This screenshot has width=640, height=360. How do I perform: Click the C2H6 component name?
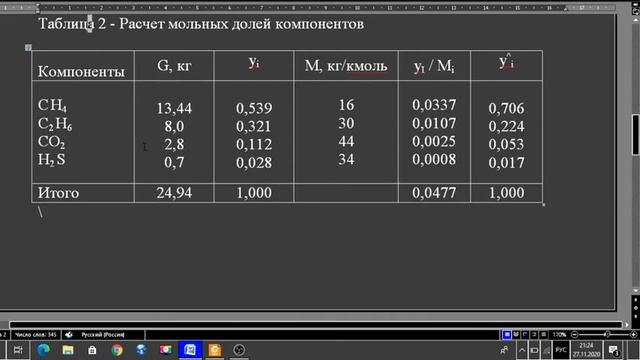pyautogui.click(x=55, y=124)
